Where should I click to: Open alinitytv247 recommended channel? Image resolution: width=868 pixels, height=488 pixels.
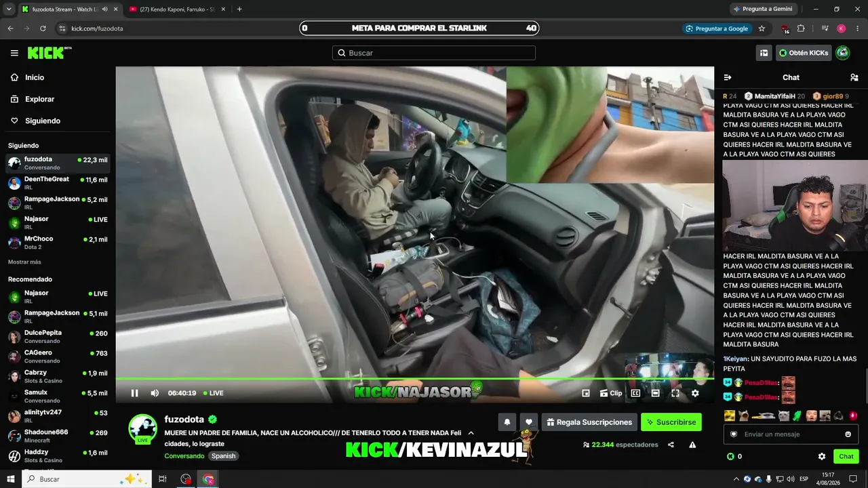tap(58, 415)
